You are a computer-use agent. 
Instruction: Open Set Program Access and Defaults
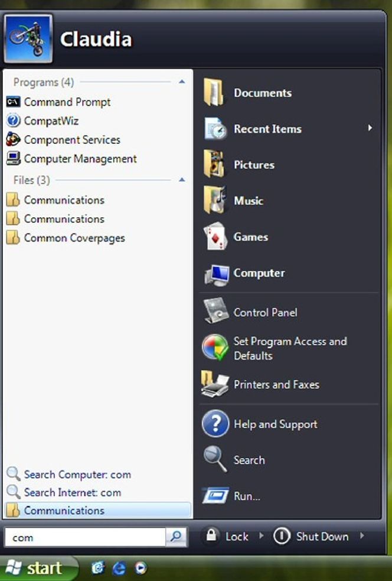(x=275, y=348)
